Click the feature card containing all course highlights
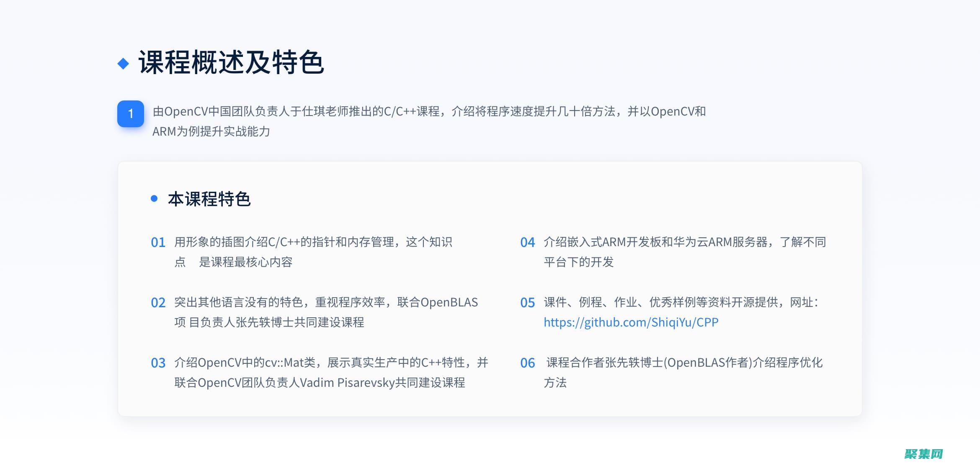This screenshot has height=463, width=980. pyautogui.click(x=490, y=289)
